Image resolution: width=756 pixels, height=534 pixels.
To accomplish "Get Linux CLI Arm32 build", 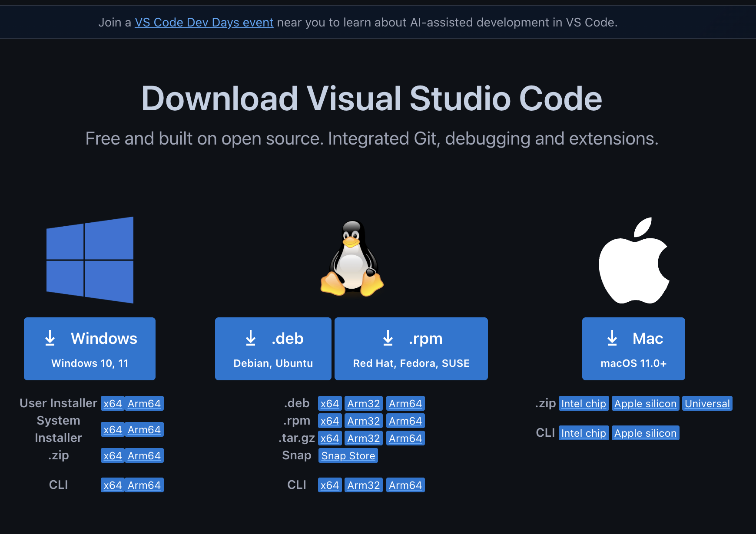I will (364, 485).
